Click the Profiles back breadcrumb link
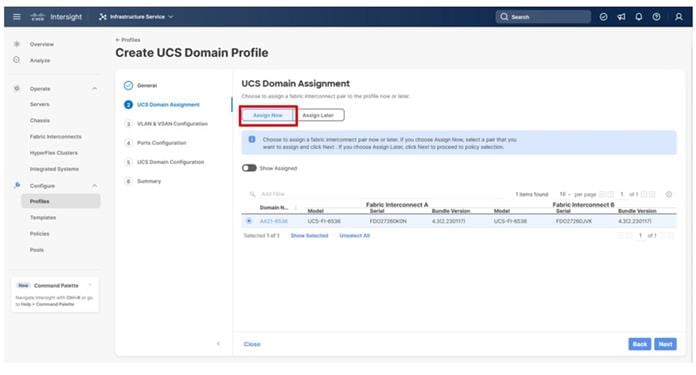The height and width of the screenshot is (375, 696). [x=128, y=40]
